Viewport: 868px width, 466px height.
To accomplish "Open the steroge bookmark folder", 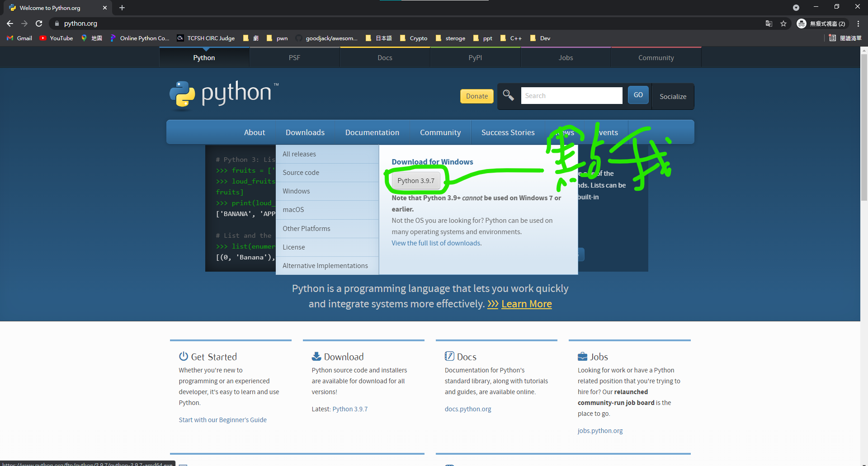I will [451, 38].
